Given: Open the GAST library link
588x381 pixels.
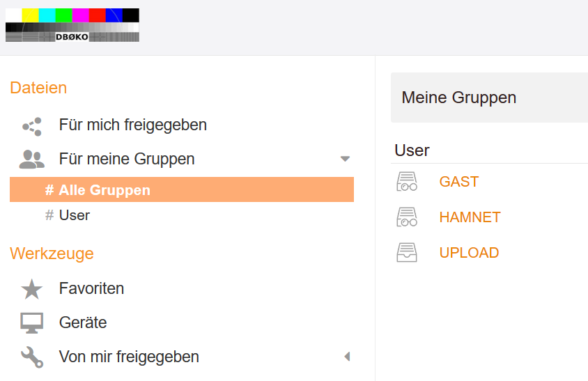Looking at the screenshot, I should click(458, 182).
